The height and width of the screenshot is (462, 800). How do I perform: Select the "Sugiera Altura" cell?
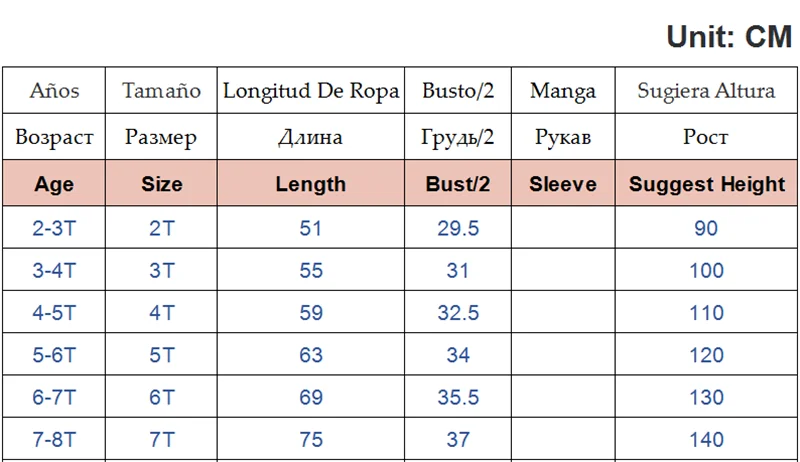(706, 91)
